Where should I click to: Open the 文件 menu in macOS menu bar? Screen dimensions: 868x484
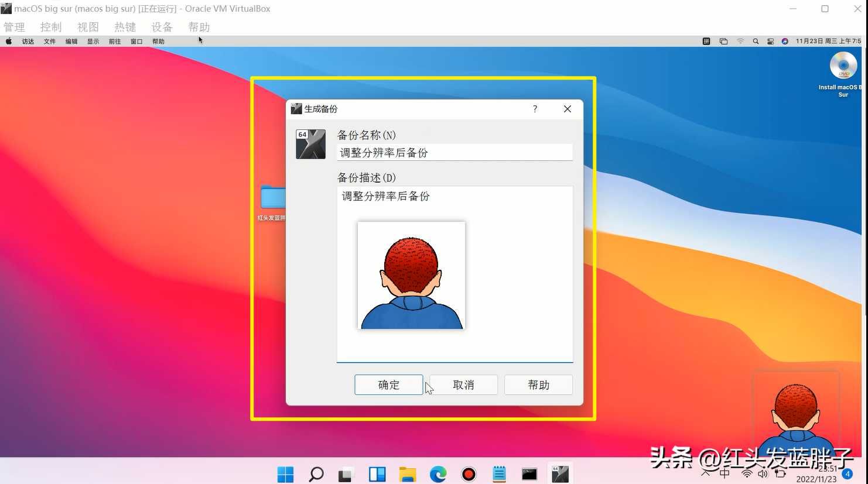(x=50, y=42)
